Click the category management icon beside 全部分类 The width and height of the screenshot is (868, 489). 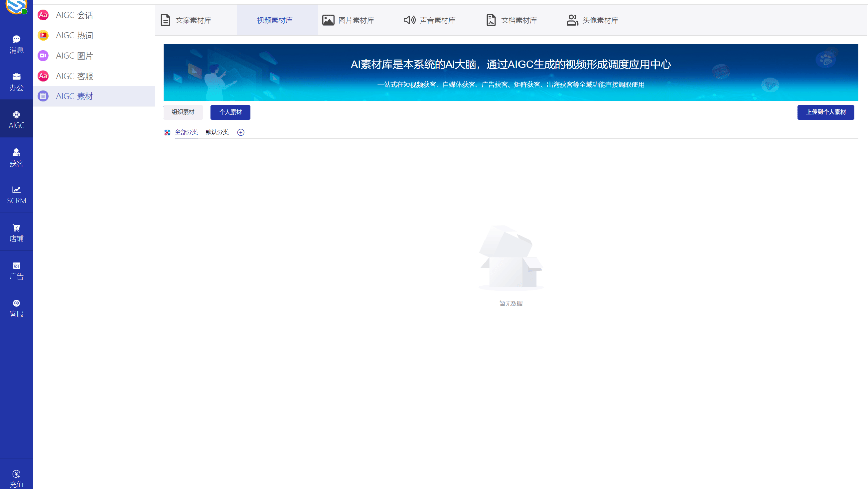pos(167,133)
